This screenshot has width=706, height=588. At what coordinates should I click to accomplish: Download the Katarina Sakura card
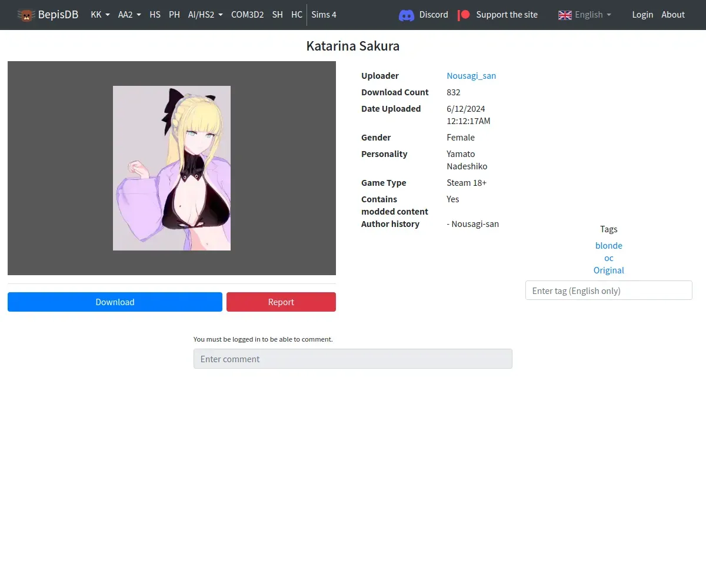click(115, 302)
